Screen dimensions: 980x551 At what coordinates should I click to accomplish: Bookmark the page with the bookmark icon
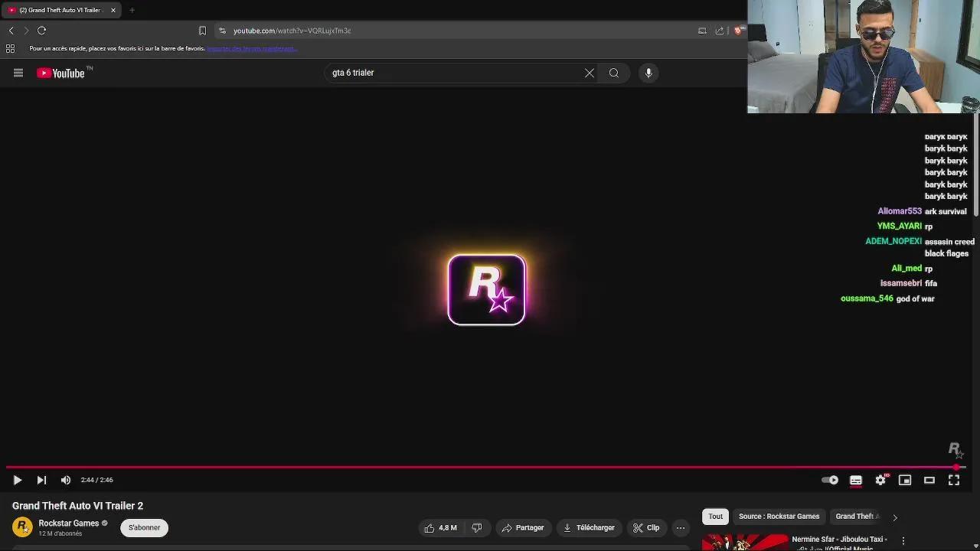(202, 31)
